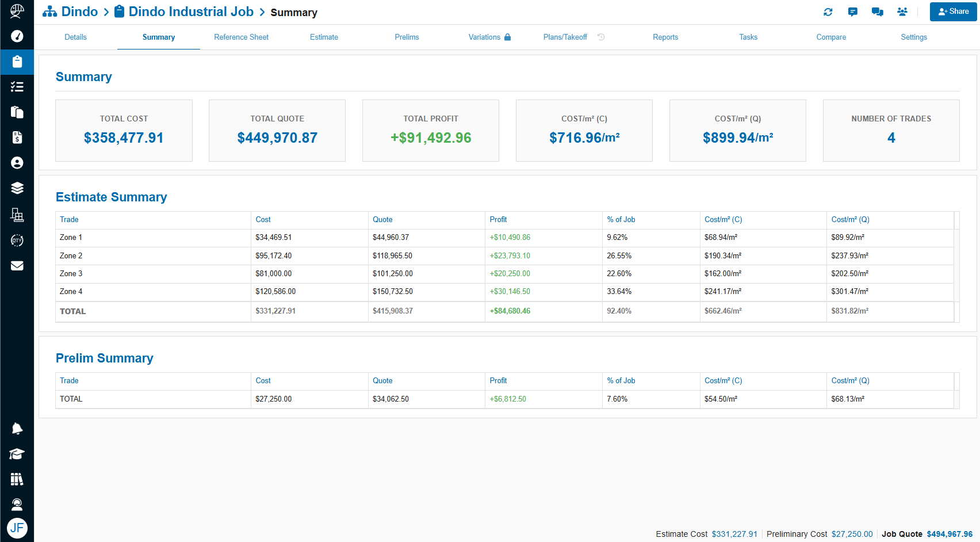Click the refresh icon in the header
The image size is (980, 542).
(x=828, y=12)
